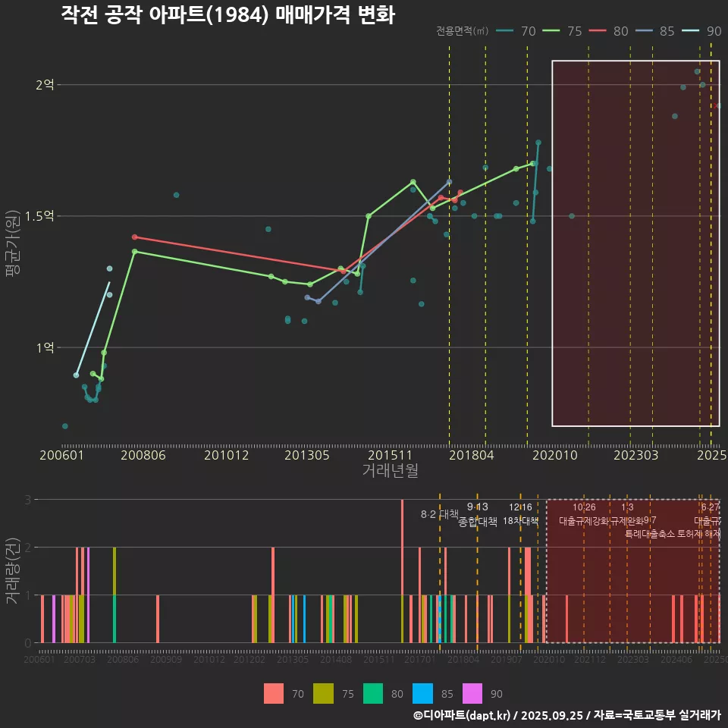Click the 거래년월 axis title
Viewport: 728px width, 728px height.
pos(390,470)
